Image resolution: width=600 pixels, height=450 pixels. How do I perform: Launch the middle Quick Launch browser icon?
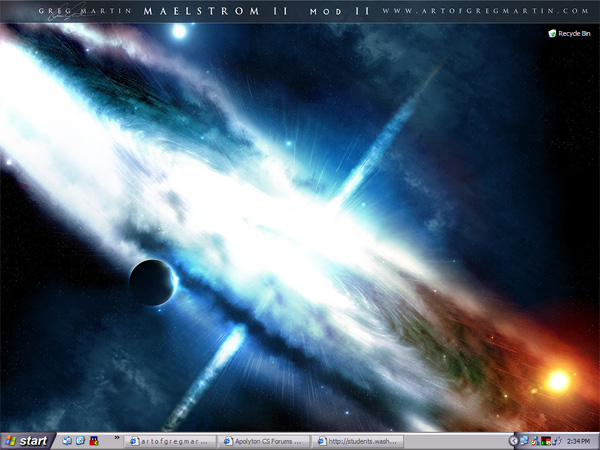coord(80,440)
